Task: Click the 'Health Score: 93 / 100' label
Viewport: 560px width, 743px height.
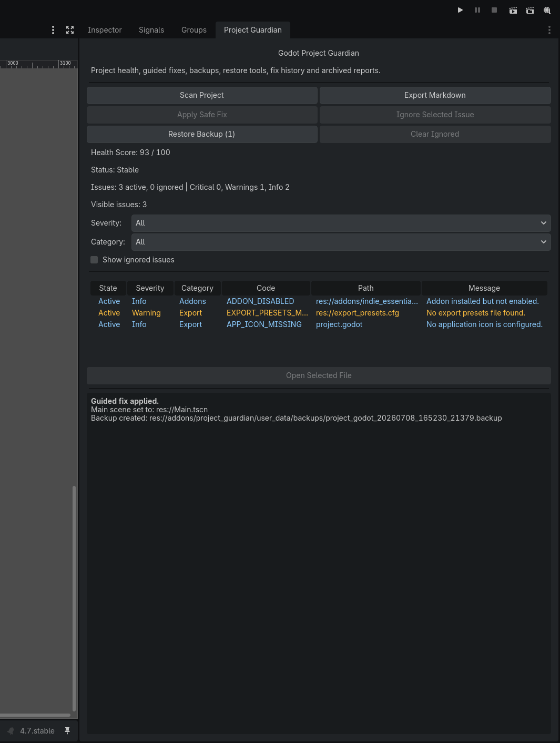Action: click(130, 152)
